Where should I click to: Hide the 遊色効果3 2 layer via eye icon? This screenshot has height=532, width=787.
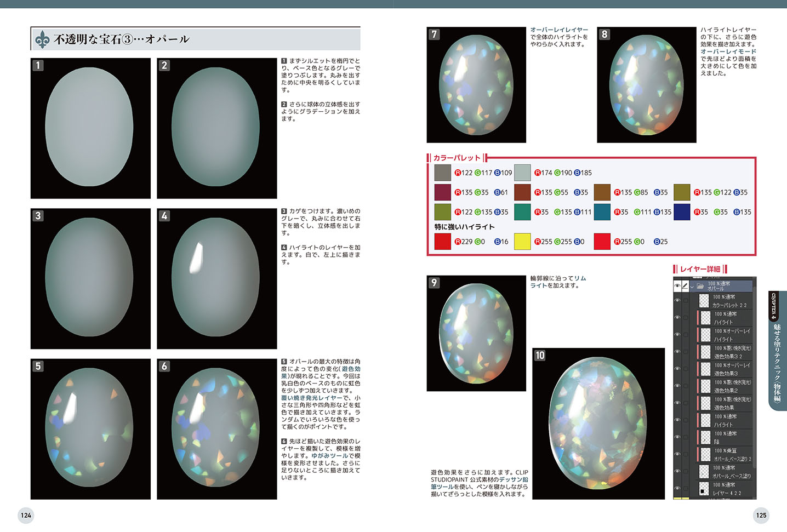677,352
